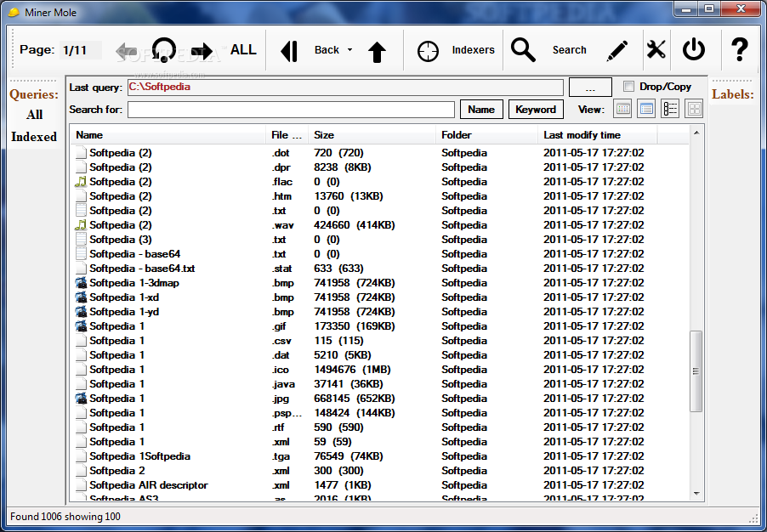767x532 pixels.
Task: Select the Softpedia 1Softpedia row
Action: click(379, 456)
